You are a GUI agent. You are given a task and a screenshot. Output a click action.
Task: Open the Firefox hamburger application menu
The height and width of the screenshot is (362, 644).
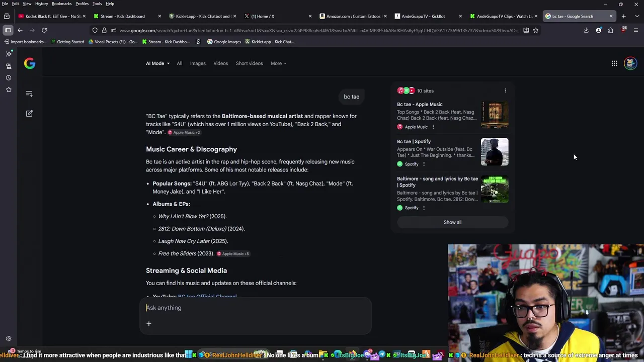tap(636, 30)
